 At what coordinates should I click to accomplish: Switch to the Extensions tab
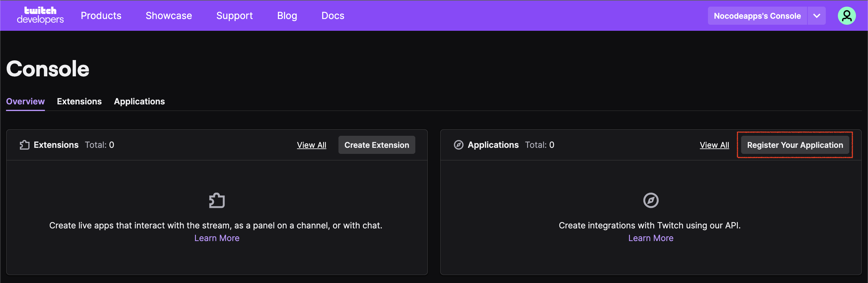click(x=79, y=101)
